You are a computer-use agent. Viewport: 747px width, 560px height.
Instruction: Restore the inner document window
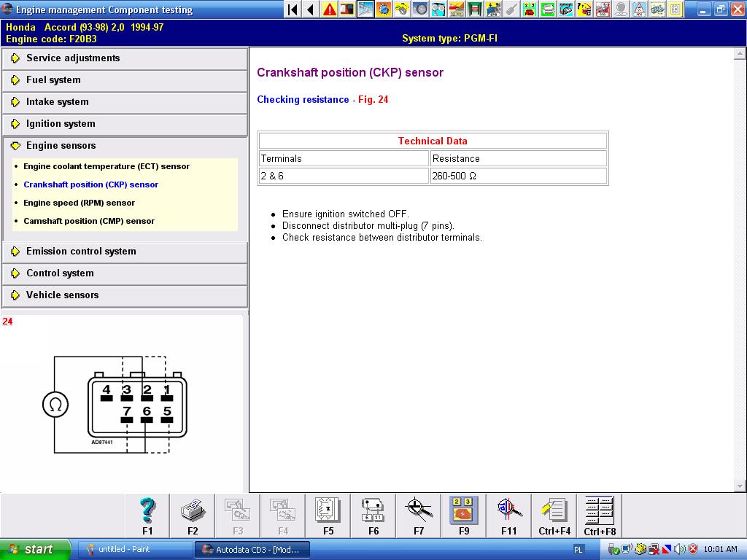click(721, 9)
